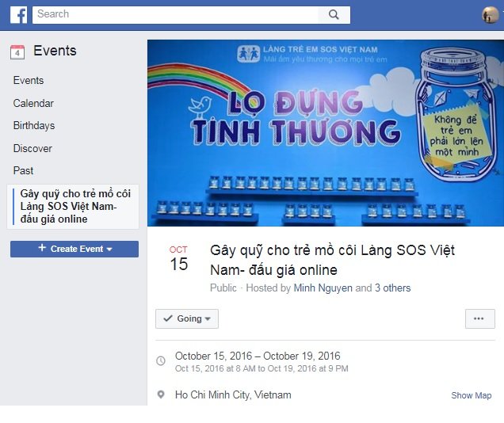Go to Discover events
This screenshot has width=504, height=423.
32,148
